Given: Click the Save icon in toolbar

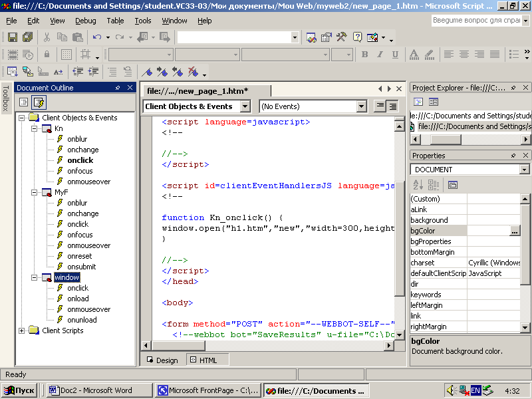Looking at the screenshot, I should (x=13, y=37).
